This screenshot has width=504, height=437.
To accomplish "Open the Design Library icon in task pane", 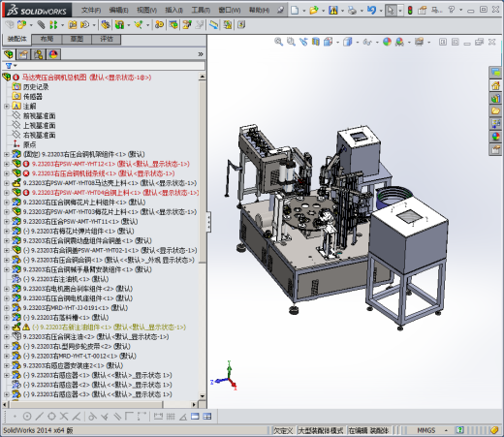I will [495, 98].
